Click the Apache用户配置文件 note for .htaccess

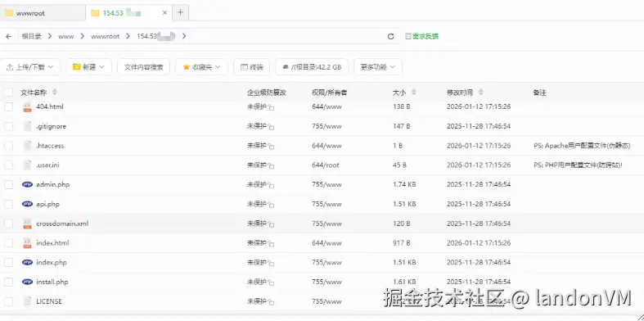coord(582,146)
